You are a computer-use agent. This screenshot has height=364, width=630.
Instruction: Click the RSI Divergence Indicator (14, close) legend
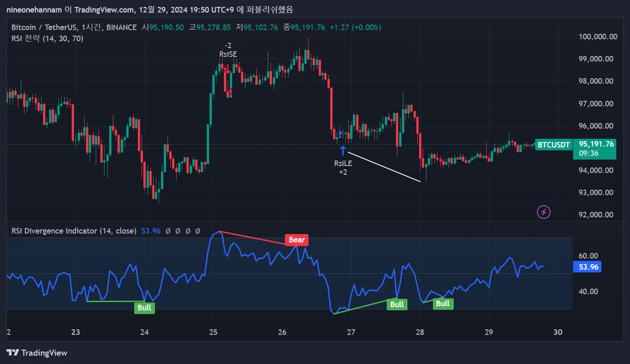click(x=74, y=231)
